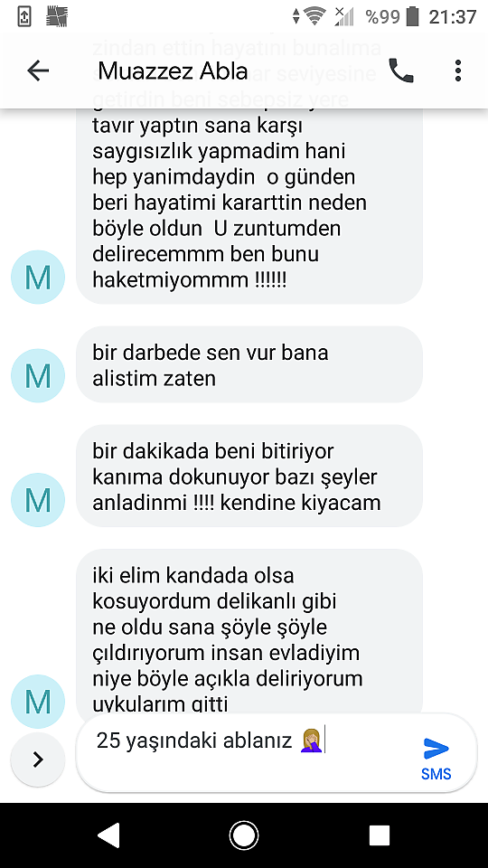488x868 pixels.
Task: Send the message via SMS arrow
Action: click(x=436, y=759)
